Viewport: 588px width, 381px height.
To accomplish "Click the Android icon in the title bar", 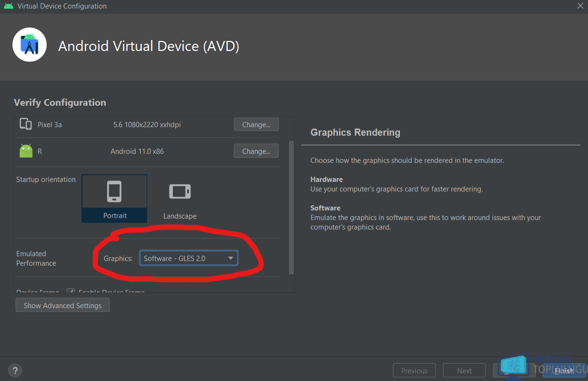I will pos(8,6).
